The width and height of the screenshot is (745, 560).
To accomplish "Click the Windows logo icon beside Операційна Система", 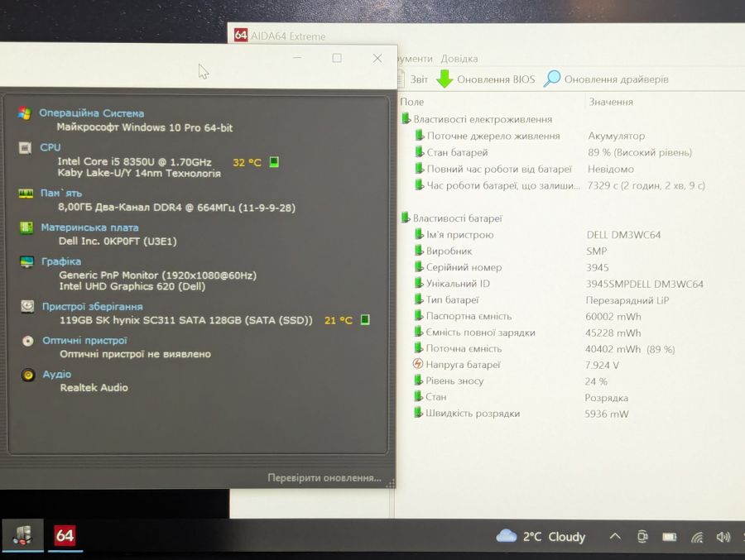I will click(24, 113).
